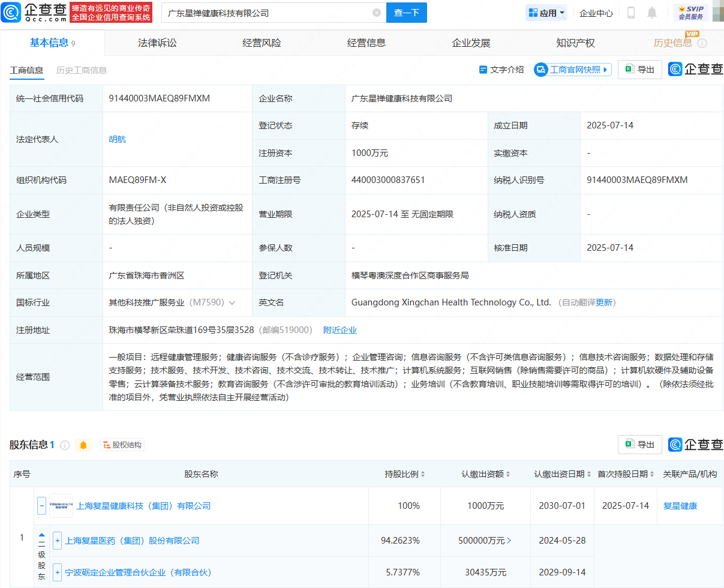
Task: Open the 文字介绍 text introduction view
Action: 501,70
